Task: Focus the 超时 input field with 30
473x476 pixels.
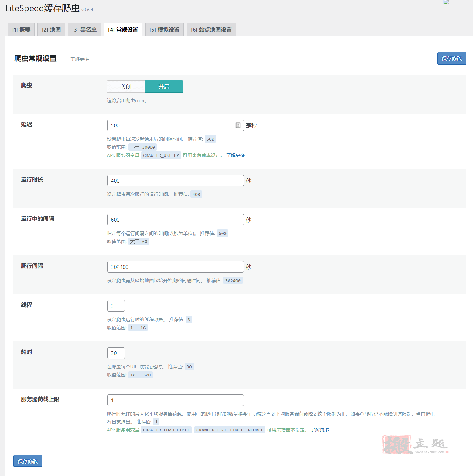Action: click(116, 353)
